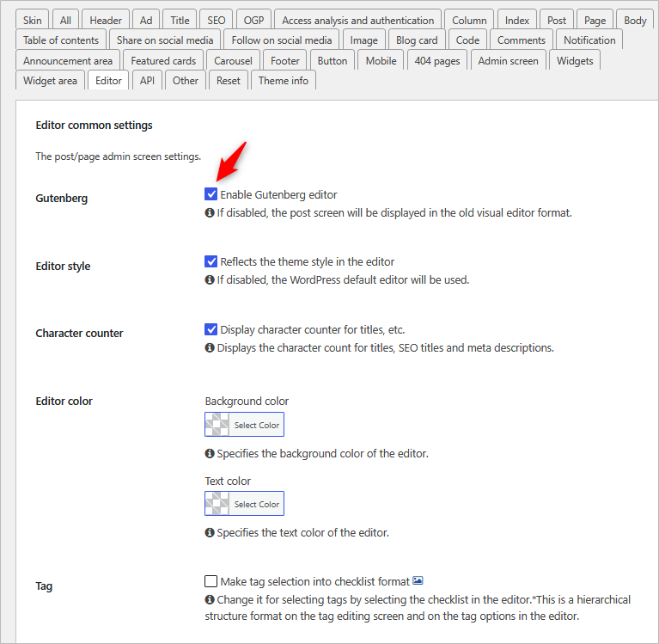Switch to the Page tab
The width and height of the screenshot is (659, 644).
click(595, 20)
